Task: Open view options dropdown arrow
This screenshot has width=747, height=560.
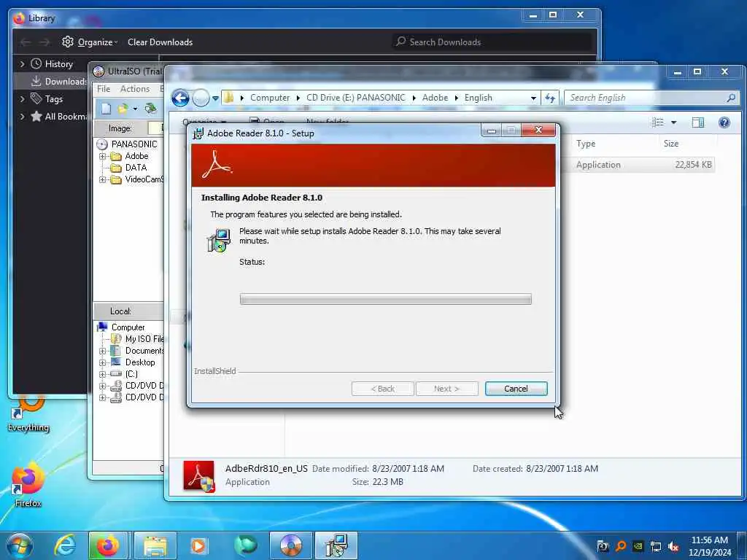Action: [673, 122]
